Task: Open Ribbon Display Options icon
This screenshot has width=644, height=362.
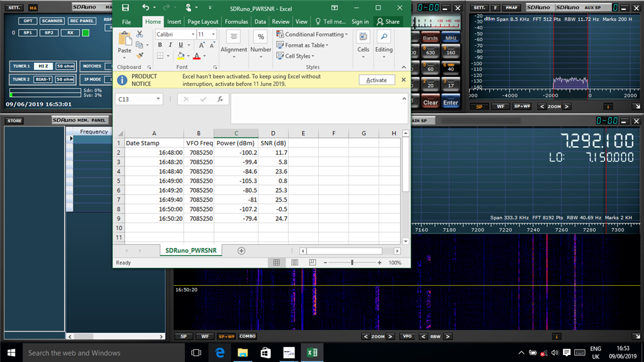Action: pyautogui.click(x=335, y=8)
